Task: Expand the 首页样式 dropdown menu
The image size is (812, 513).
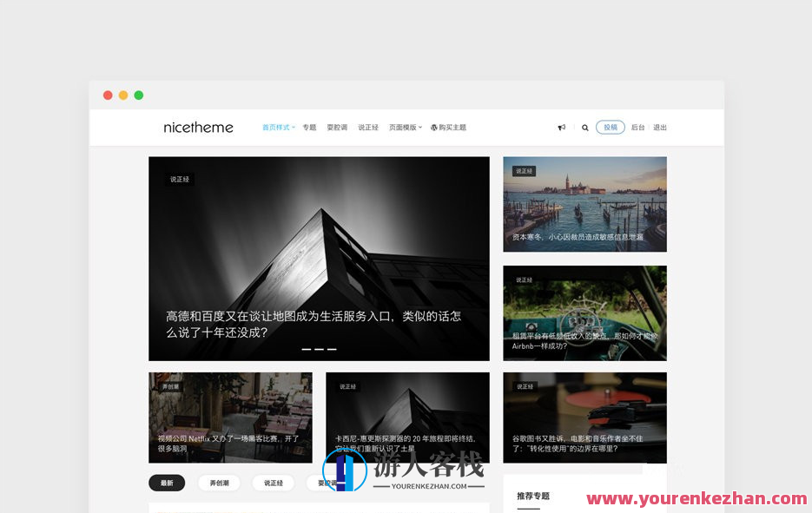Action: point(277,127)
